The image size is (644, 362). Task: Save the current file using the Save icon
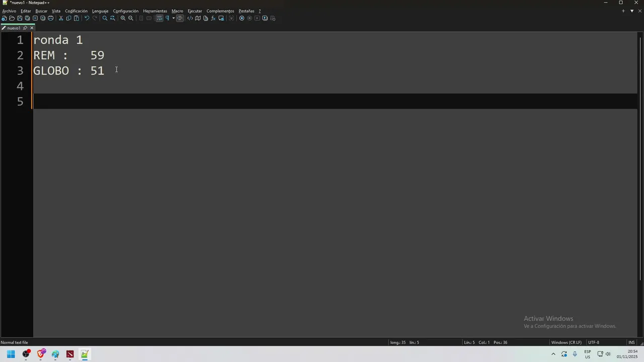(x=20, y=18)
